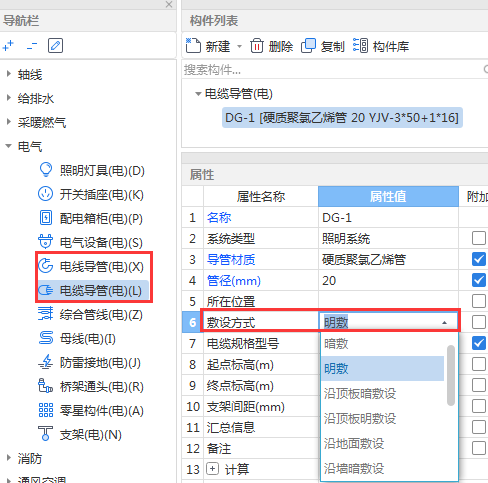The image size is (488, 483).
Task: Select the 电气设备(电)(S) plug icon
Action: 45,242
